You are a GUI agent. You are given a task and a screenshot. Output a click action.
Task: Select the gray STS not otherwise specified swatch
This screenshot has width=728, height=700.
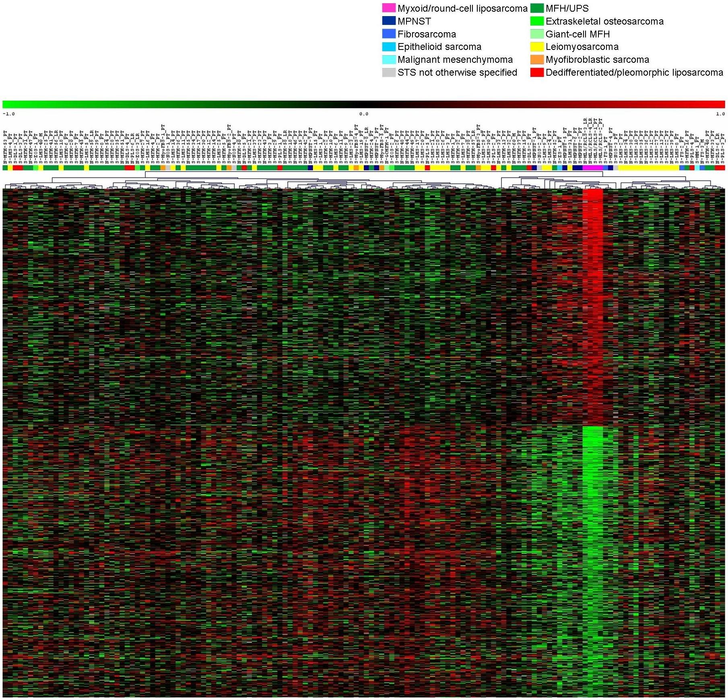[389, 72]
